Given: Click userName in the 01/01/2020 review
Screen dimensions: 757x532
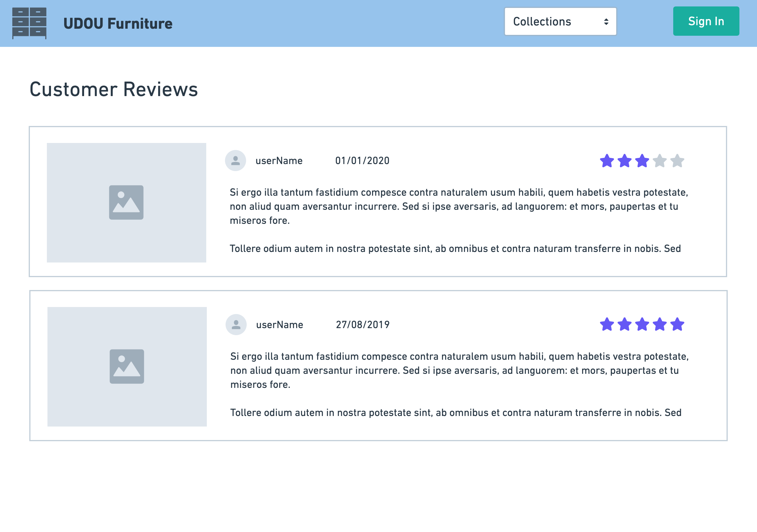Looking at the screenshot, I should click(x=279, y=161).
